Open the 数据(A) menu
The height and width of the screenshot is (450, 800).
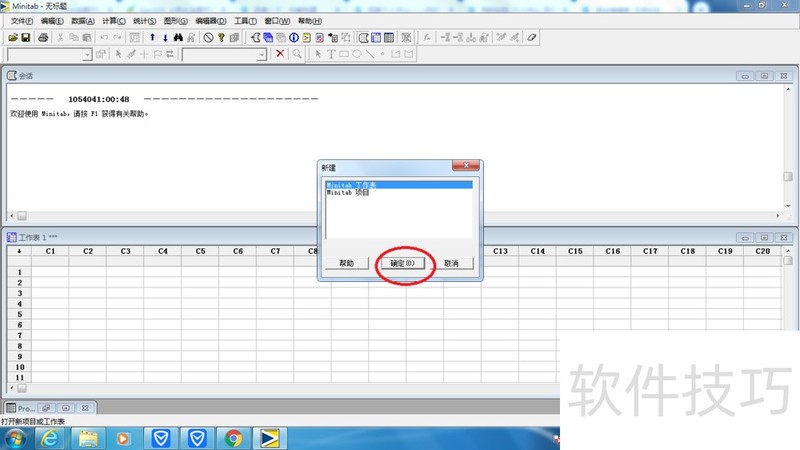(x=83, y=21)
